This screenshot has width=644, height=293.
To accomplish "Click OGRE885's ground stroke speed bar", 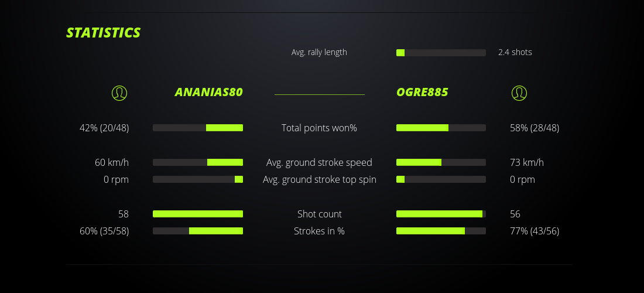I will [x=441, y=162].
